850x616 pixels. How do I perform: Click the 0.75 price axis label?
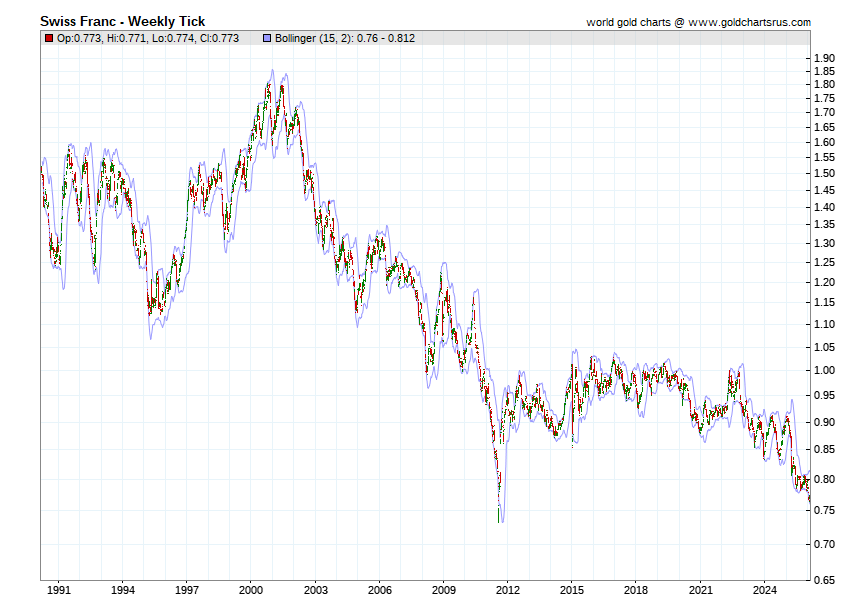[x=823, y=511]
